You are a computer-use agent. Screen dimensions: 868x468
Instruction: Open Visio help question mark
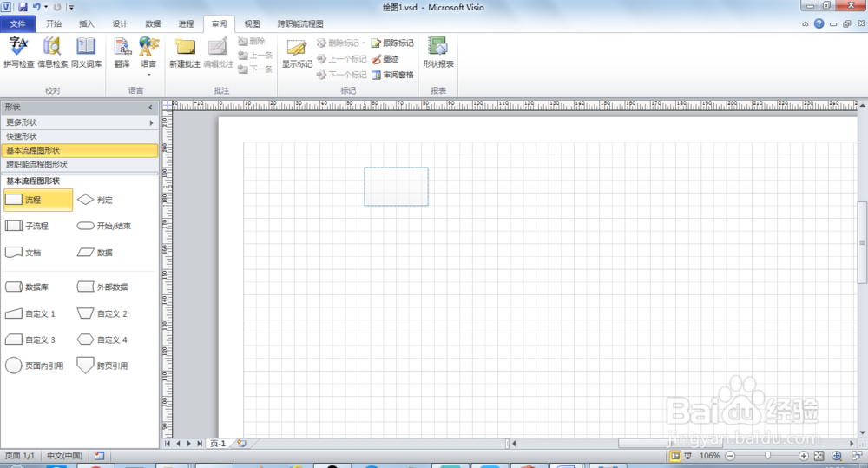tap(819, 23)
